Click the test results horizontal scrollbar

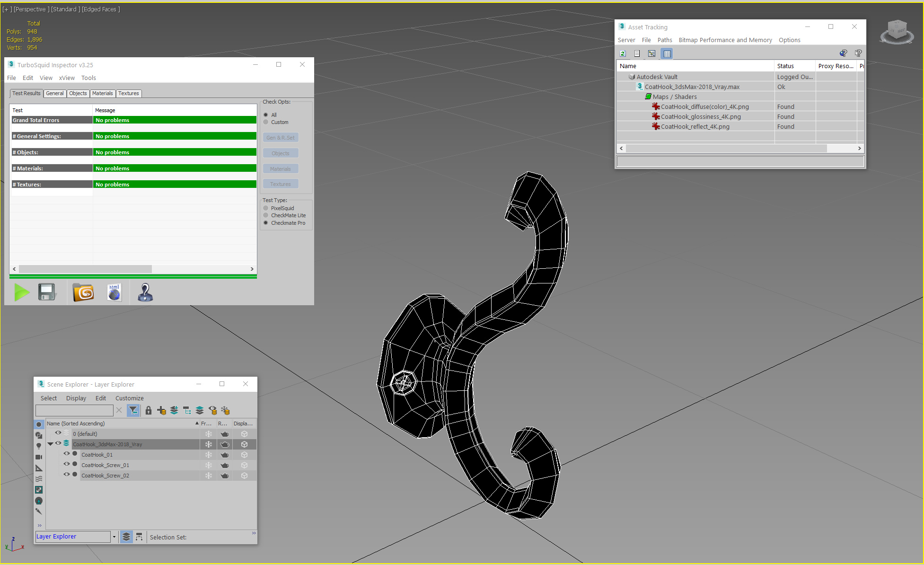click(85, 269)
